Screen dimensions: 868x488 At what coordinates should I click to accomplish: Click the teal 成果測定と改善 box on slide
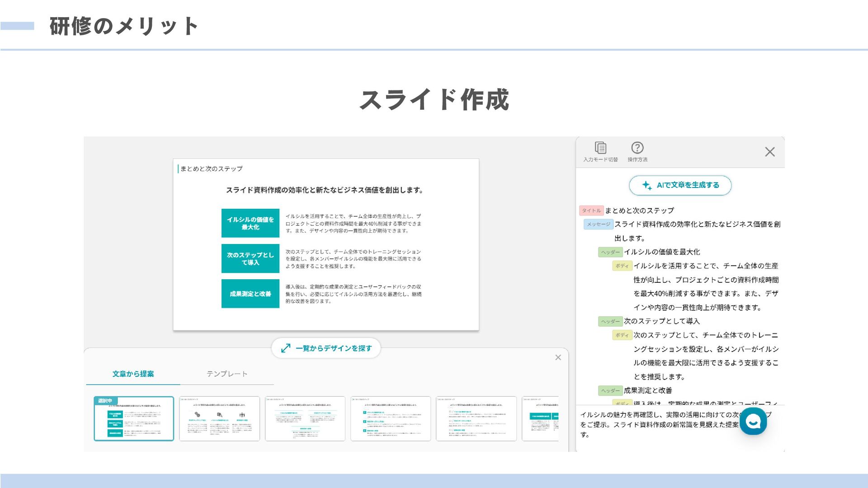(x=250, y=294)
